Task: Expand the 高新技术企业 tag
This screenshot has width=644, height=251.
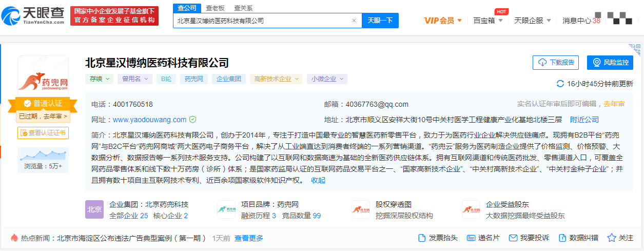Action: click(x=276, y=79)
